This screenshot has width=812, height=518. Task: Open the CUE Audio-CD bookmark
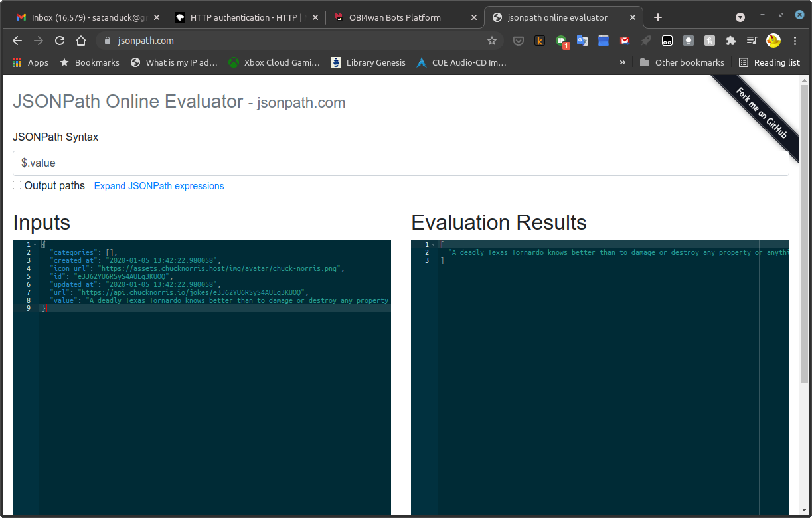pos(461,62)
